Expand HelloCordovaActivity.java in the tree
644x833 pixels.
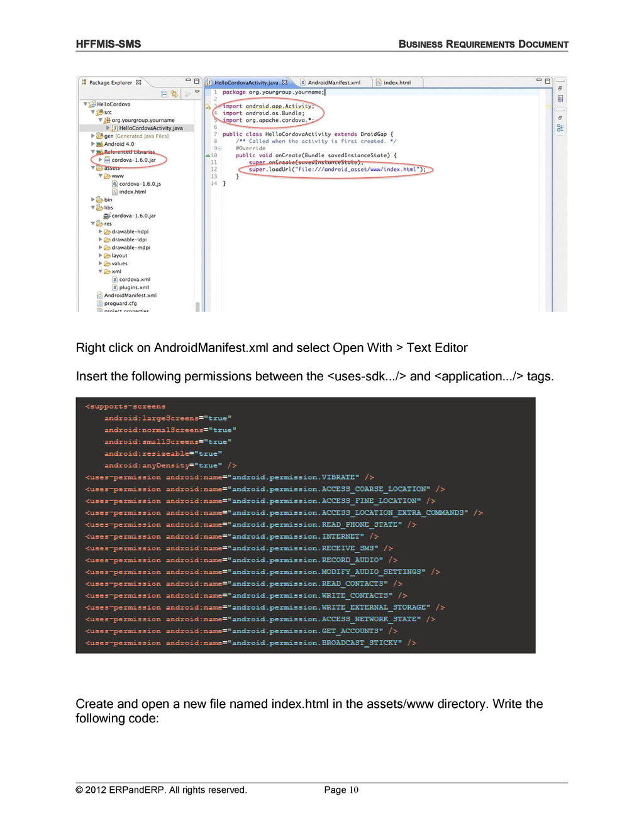108,128
